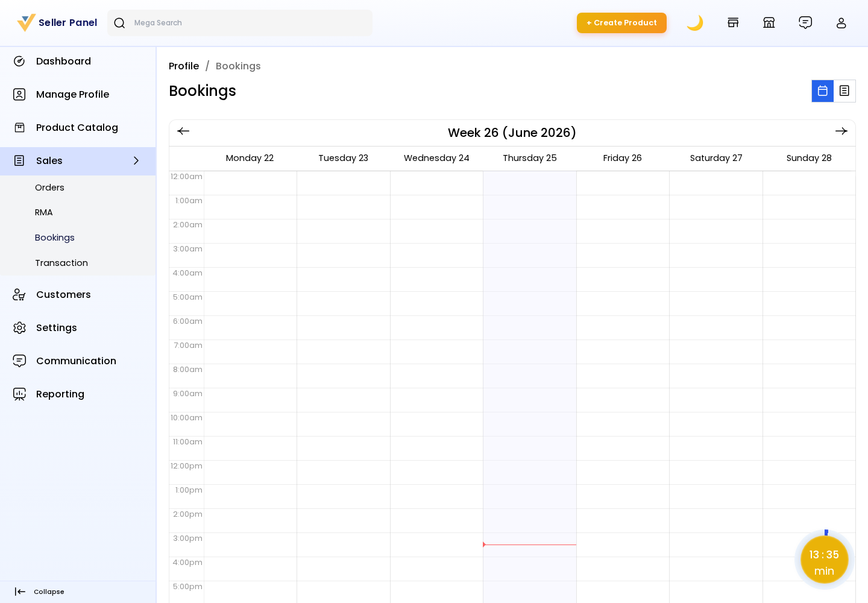The image size is (868, 603).
Task: Switch to calendar view icon
Action: (823, 91)
